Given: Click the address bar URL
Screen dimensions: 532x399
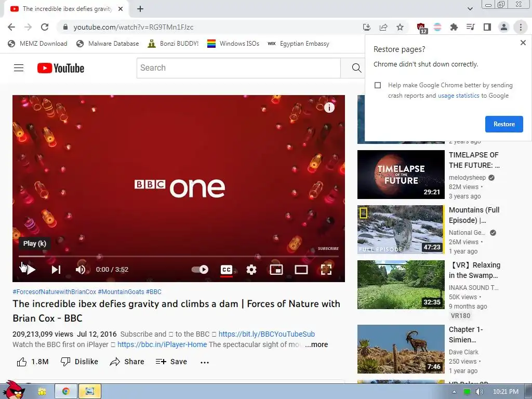Looking at the screenshot, I should coord(134,27).
